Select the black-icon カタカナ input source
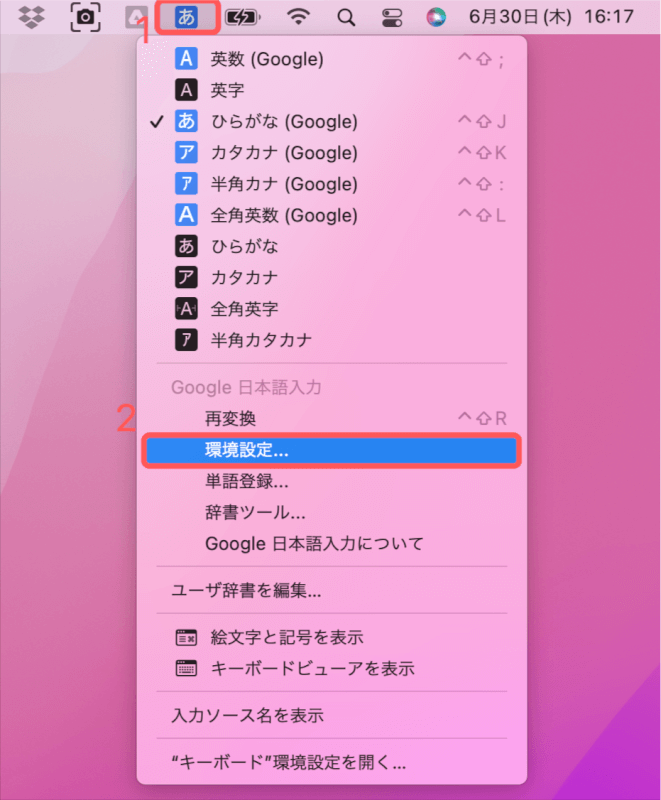The width and height of the screenshot is (661, 800). 332,277
